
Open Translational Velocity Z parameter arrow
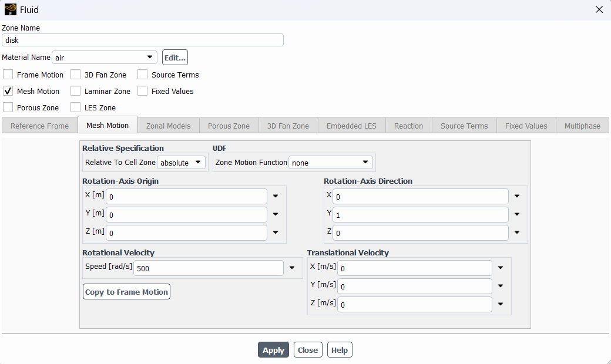point(501,304)
